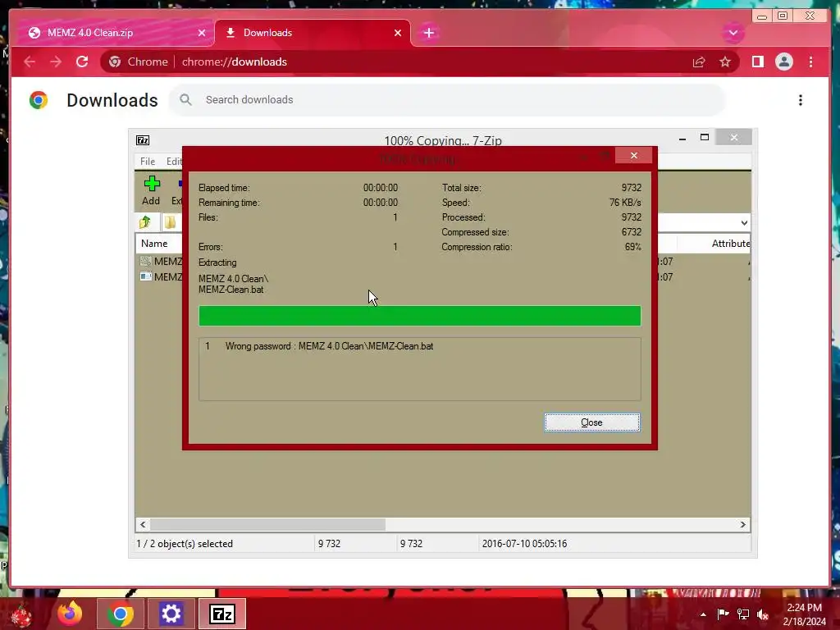Click the Search downloads field
Image resolution: width=840 pixels, height=630 pixels.
[x=447, y=99]
